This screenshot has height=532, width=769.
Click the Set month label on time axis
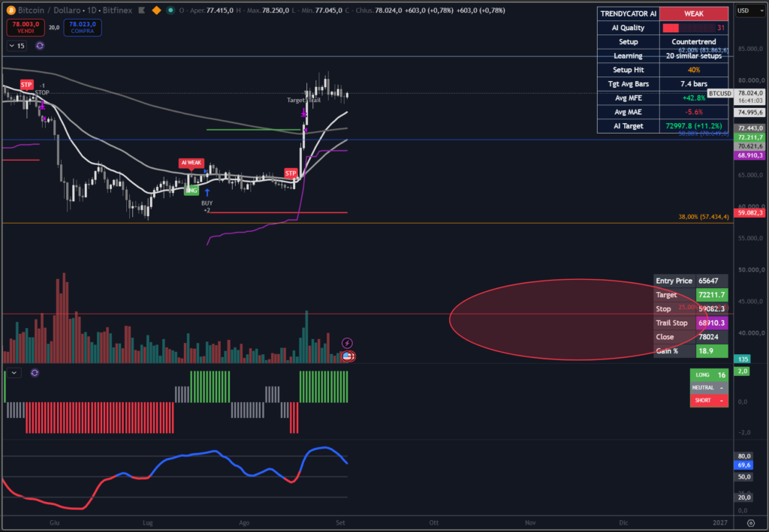pos(340,523)
